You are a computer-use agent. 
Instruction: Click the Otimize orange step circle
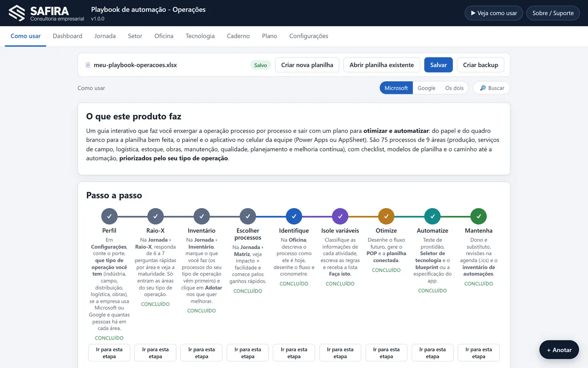[386, 216]
